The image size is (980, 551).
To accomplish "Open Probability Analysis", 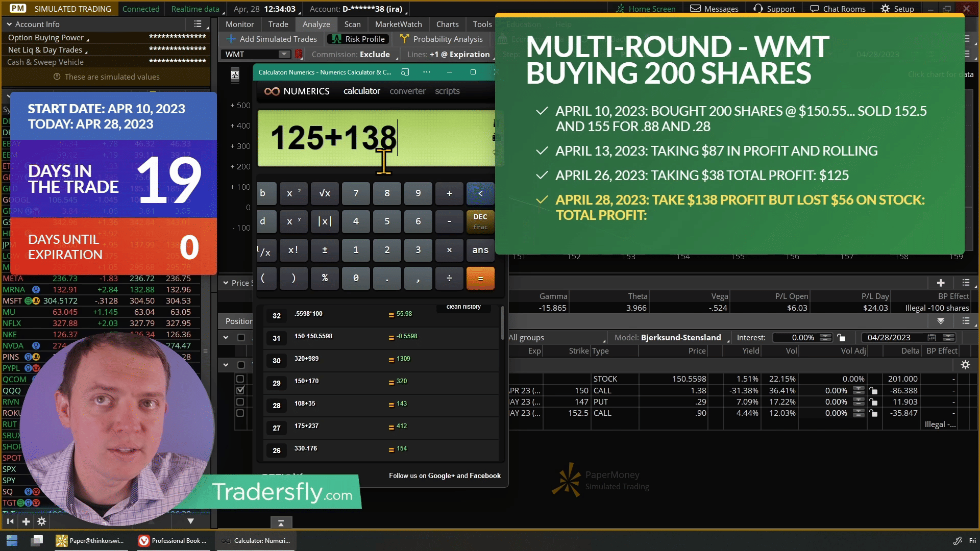I will [x=442, y=39].
